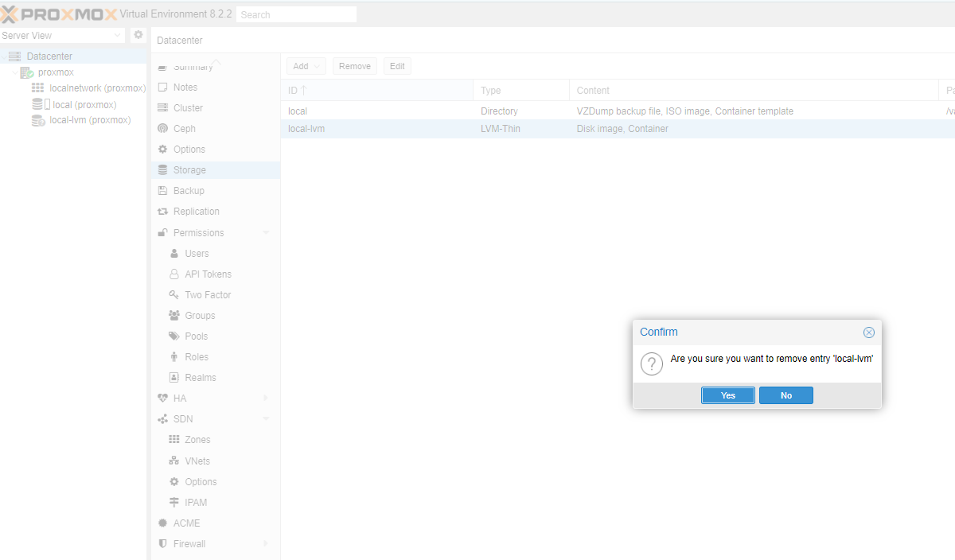This screenshot has height=560, width=955.
Task: Click the ACME certificate icon
Action: tap(163, 523)
